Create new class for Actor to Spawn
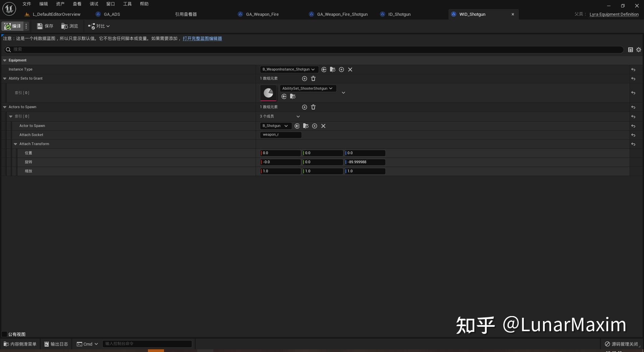This screenshot has width=644, height=352. pyautogui.click(x=315, y=126)
